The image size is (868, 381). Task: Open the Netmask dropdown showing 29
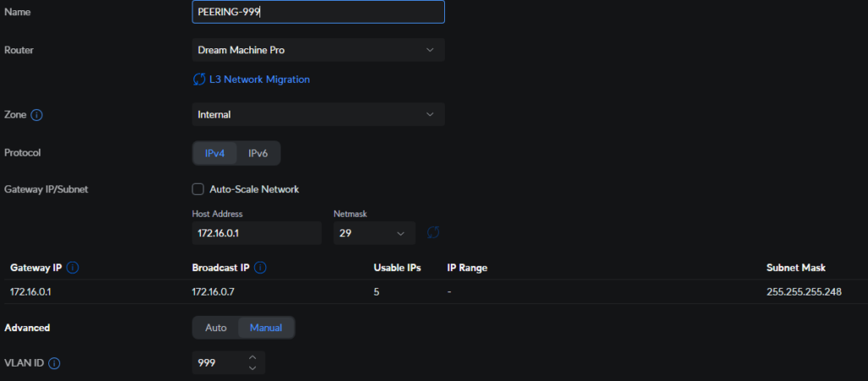pos(374,233)
